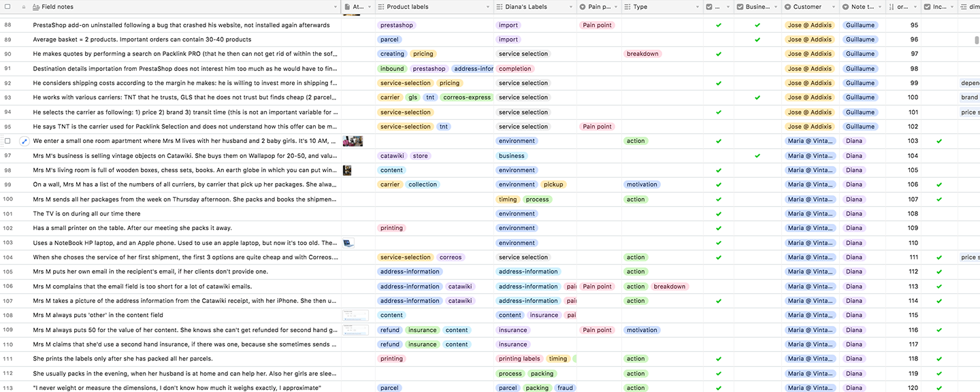
Task: Open the Inc... column dropdown arrow
Action: point(952,7)
